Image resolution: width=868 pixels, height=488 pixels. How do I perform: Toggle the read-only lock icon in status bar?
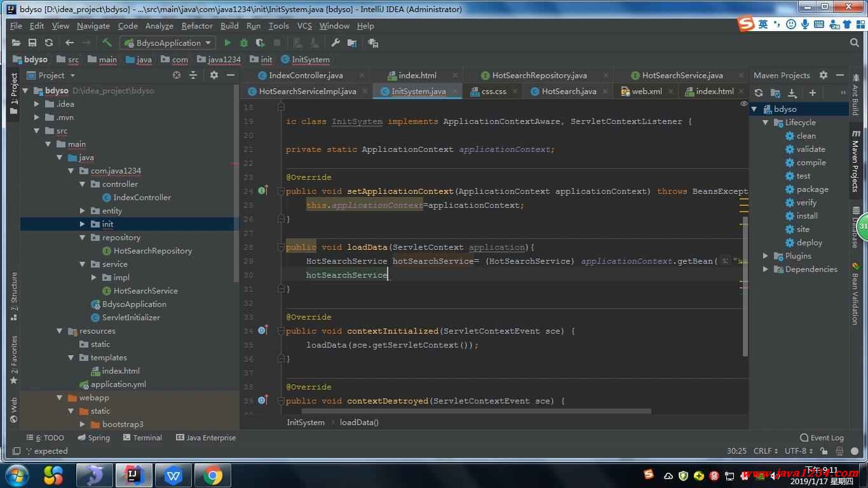[x=824, y=451]
